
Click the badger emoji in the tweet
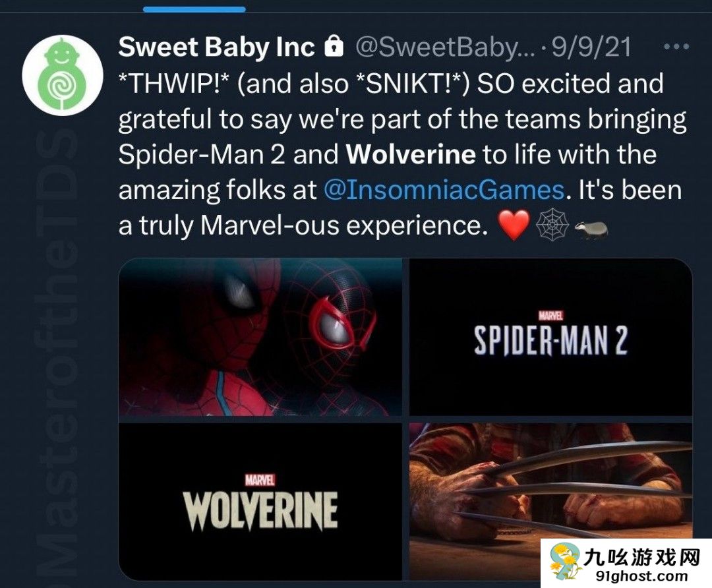(x=591, y=227)
